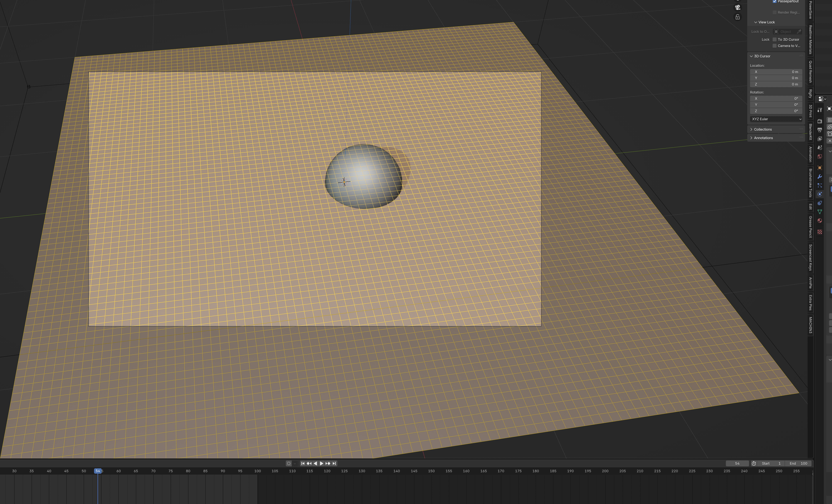Viewport: 832px width, 504px height.
Task: Open the Particles properties tab
Action: click(x=820, y=185)
